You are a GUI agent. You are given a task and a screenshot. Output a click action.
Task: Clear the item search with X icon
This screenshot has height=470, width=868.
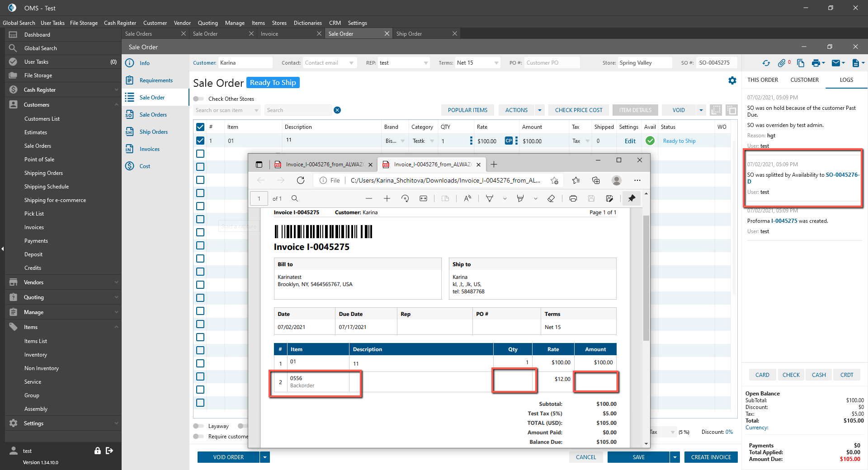[337, 110]
